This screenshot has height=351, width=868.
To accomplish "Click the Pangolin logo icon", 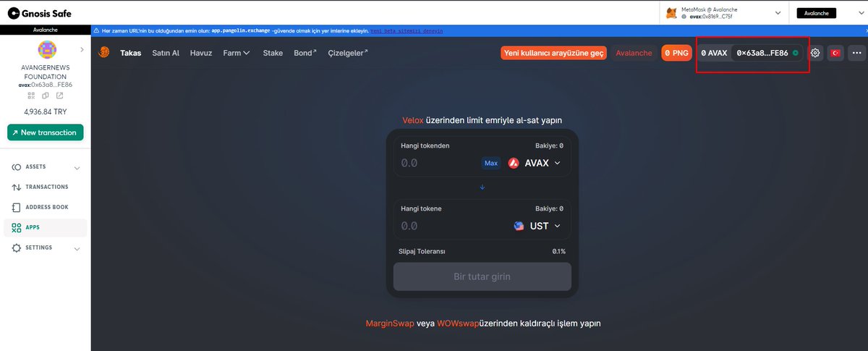I will coord(104,53).
